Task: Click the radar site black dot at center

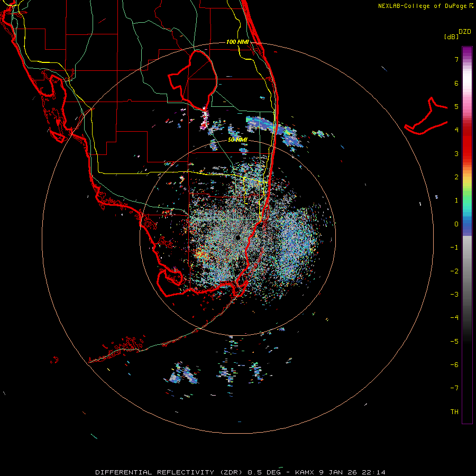Action: [x=237, y=237]
